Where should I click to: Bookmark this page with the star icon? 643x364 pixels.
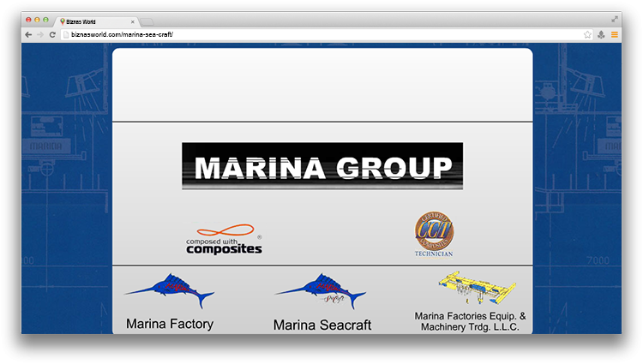(x=587, y=34)
